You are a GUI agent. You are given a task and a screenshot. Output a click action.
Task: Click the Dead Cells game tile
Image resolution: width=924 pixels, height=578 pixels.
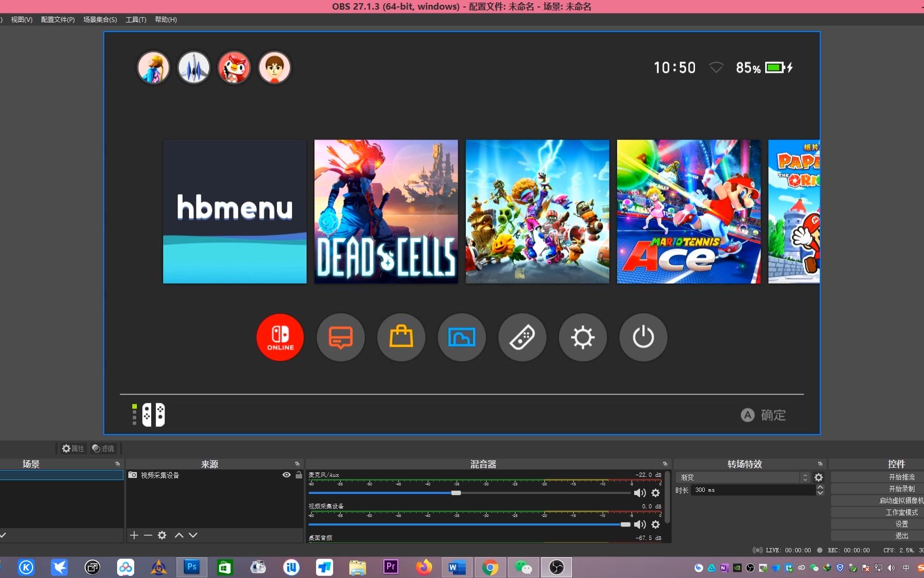(x=386, y=212)
